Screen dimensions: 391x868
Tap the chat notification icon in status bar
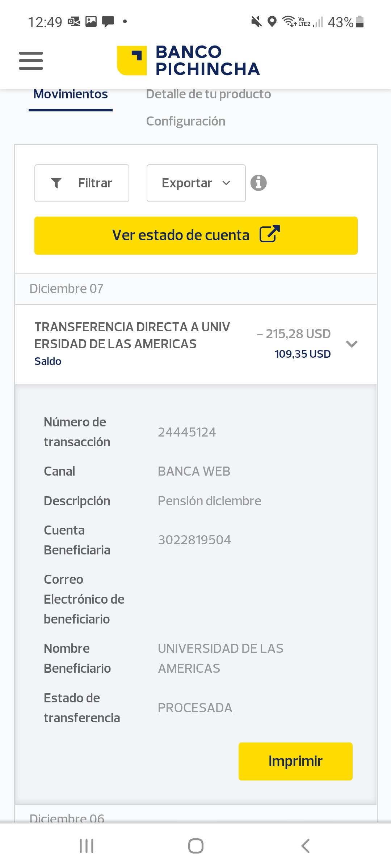pos(108,22)
